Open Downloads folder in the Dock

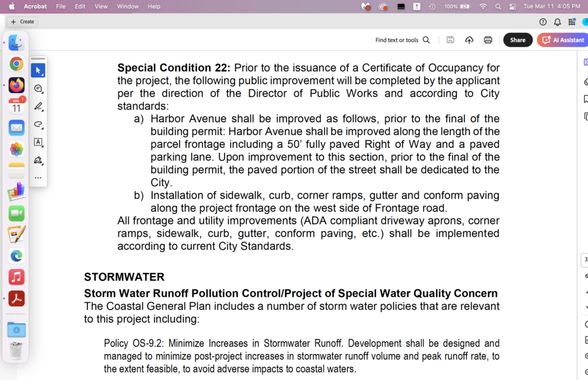[17, 330]
